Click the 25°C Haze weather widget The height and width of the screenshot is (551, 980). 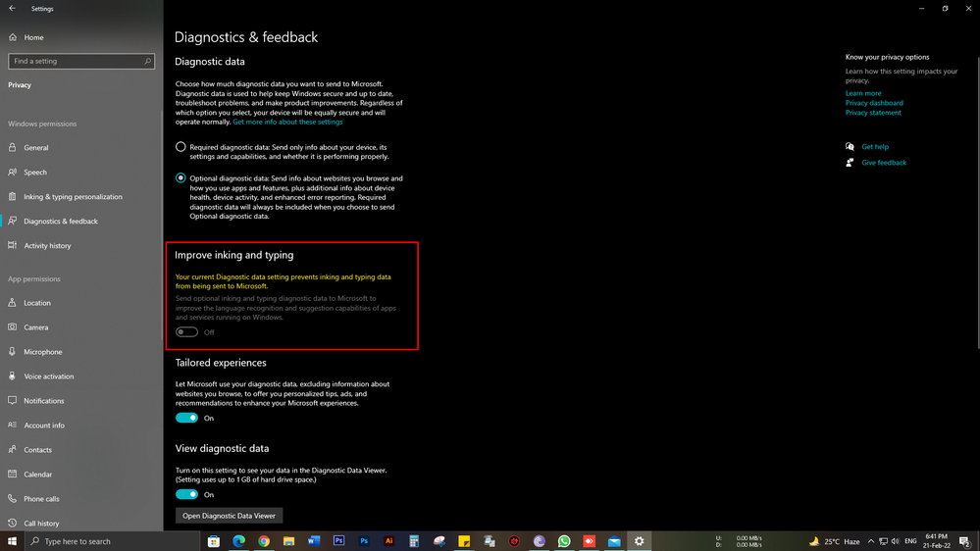[x=834, y=541]
